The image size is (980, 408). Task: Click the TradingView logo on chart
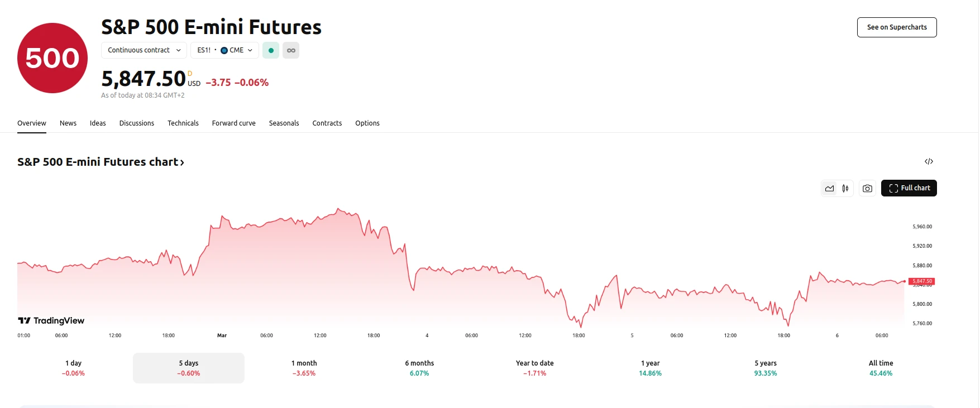[x=51, y=320]
